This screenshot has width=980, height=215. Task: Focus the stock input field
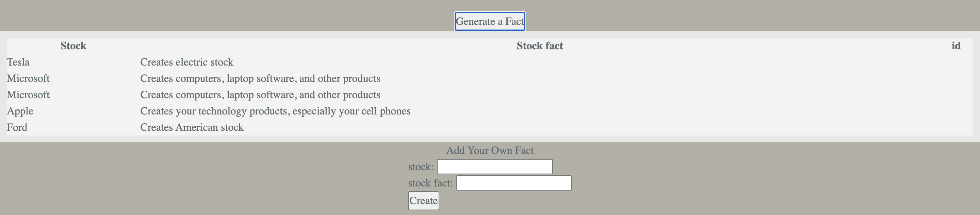tap(494, 167)
